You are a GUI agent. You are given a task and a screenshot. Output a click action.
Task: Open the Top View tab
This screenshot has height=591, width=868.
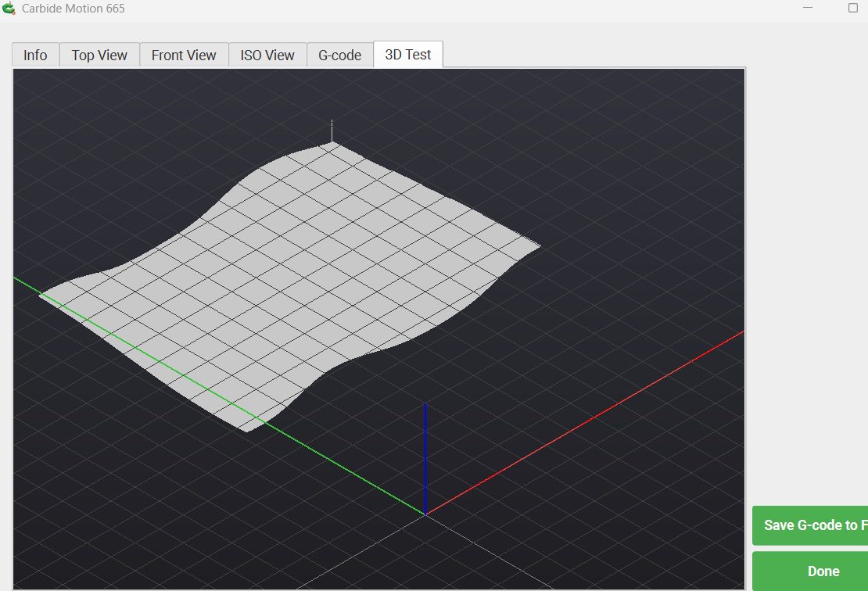point(99,56)
